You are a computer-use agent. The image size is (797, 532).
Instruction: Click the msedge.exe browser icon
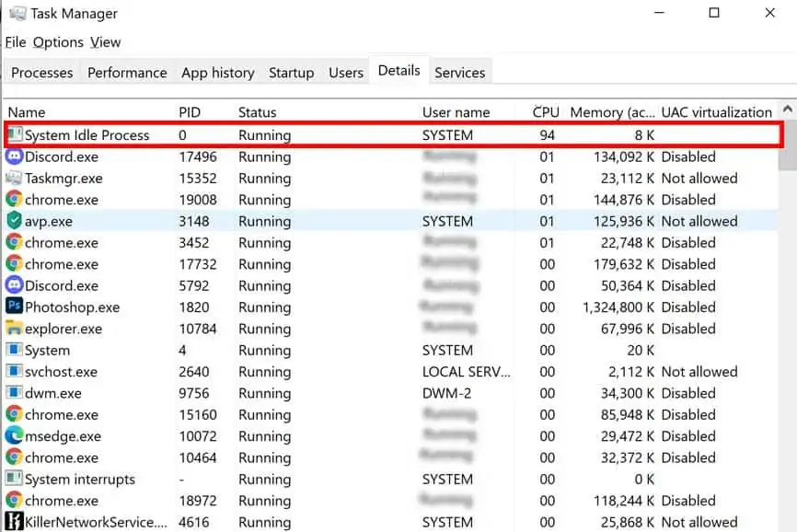[x=11, y=436]
